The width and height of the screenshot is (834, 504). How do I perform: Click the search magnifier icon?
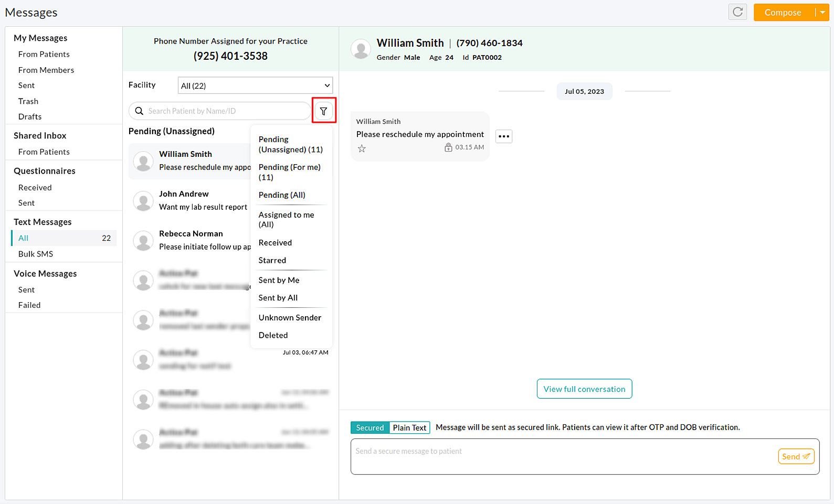click(x=140, y=111)
